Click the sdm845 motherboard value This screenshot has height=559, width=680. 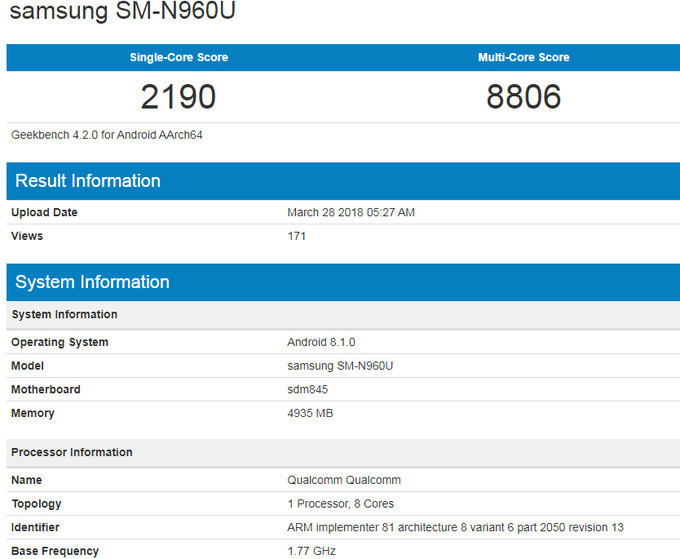coord(308,389)
